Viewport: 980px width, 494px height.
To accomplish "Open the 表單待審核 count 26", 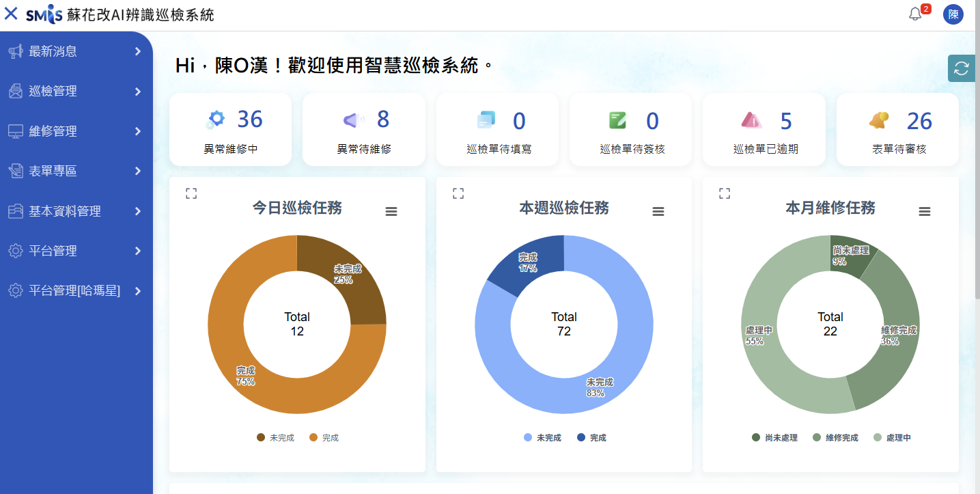I will coord(919,121).
